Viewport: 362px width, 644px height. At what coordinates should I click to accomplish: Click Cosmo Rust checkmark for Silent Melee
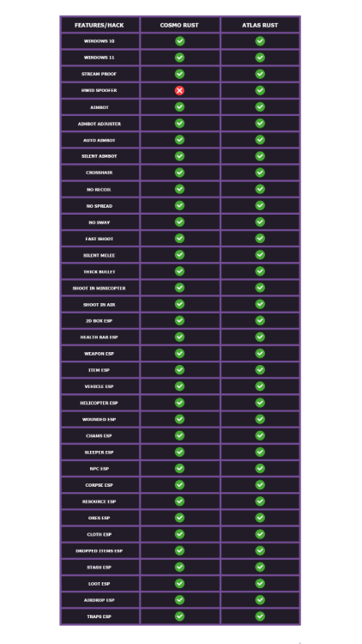[x=179, y=255]
